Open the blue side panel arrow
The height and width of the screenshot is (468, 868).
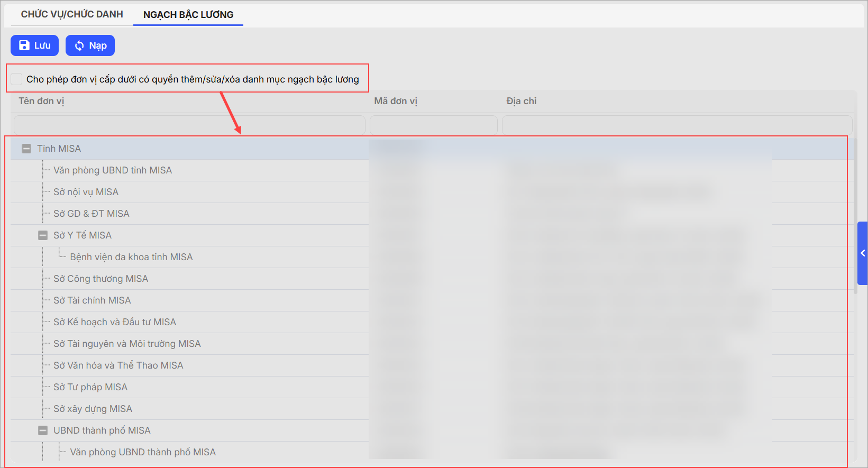[862, 253]
